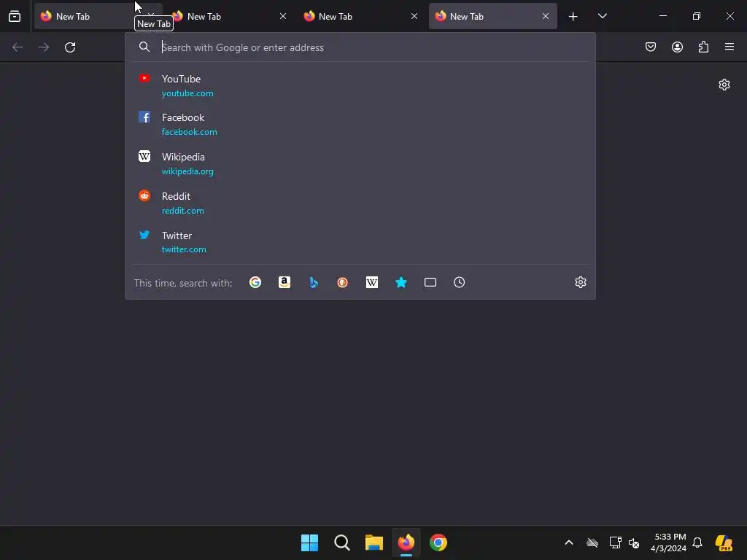Focus the Search with Google address field
Image resolution: width=747 pixels, height=560 pixels.
(x=374, y=47)
